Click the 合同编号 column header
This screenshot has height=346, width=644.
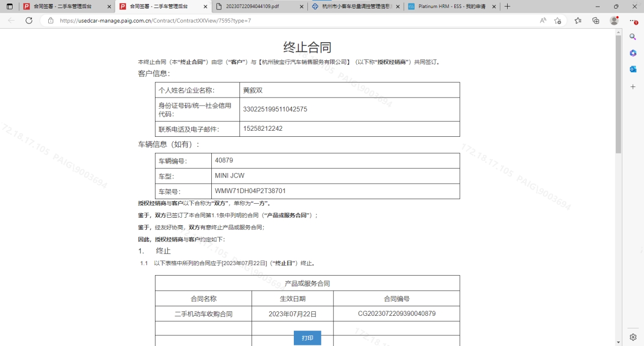tap(397, 299)
